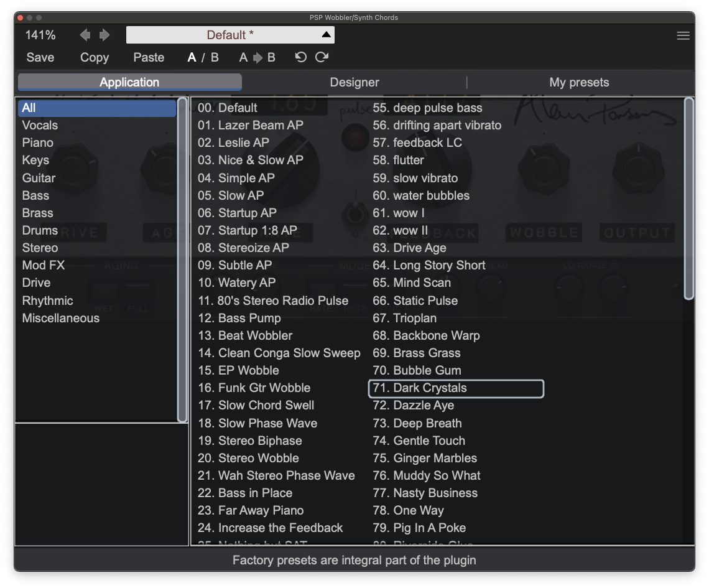709x588 pixels.
Task: Load preset 55. deep pulse bass
Action: click(x=427, y=108)
